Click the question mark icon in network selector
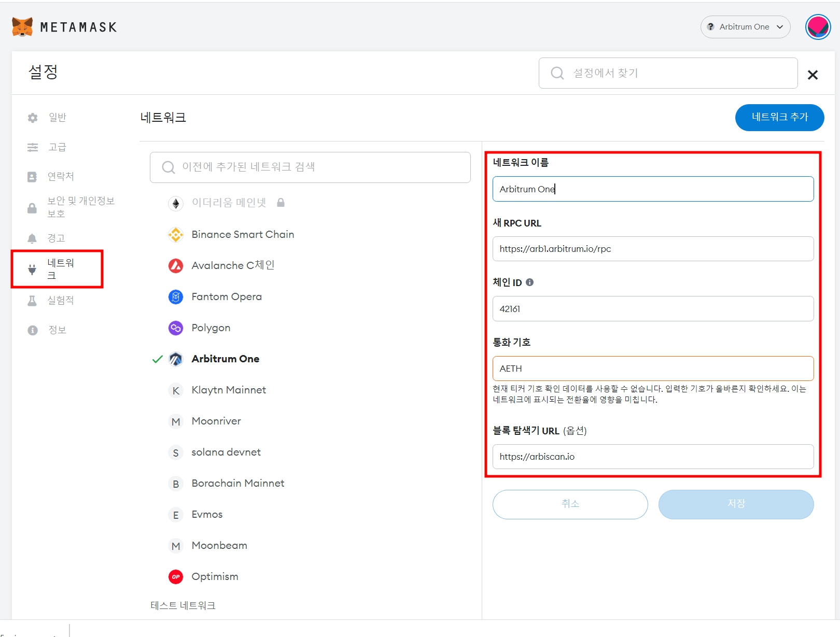The image size is (840, 637). [710, 27]
